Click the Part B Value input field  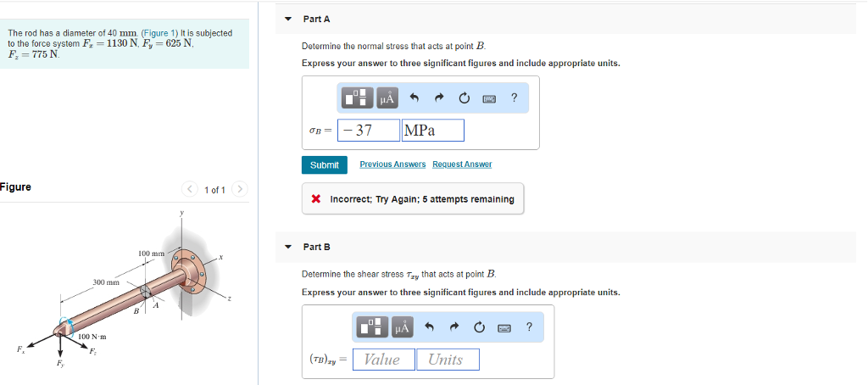point(384,360)
